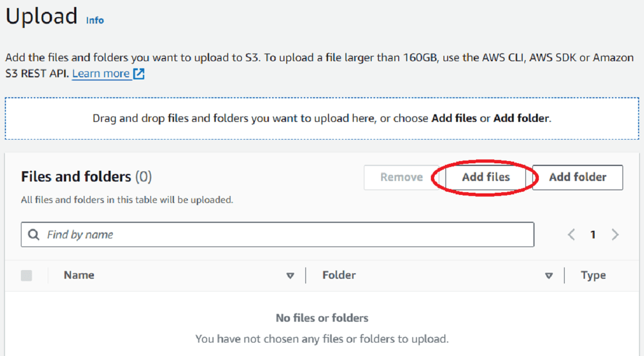
Task: Click the disabled Remove button
Action: [402, 177]
